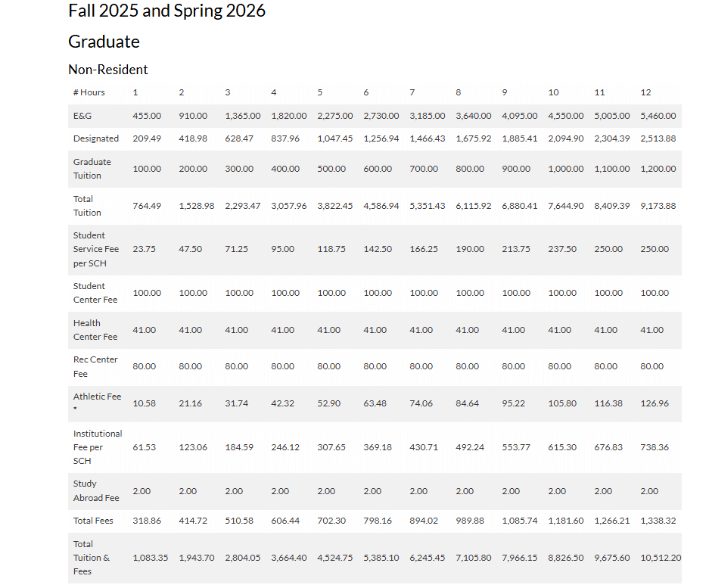
Task: Click the "Total Tuition & Fees" row label
Action: coord(92,558)
